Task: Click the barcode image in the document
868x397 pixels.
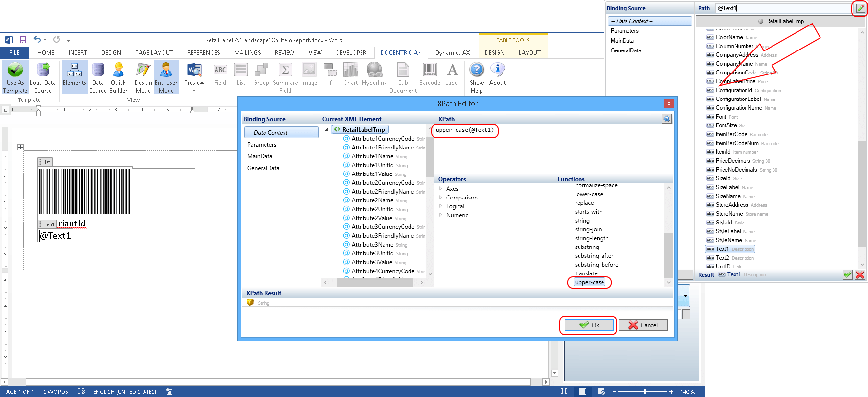Action: pos(85,192)
